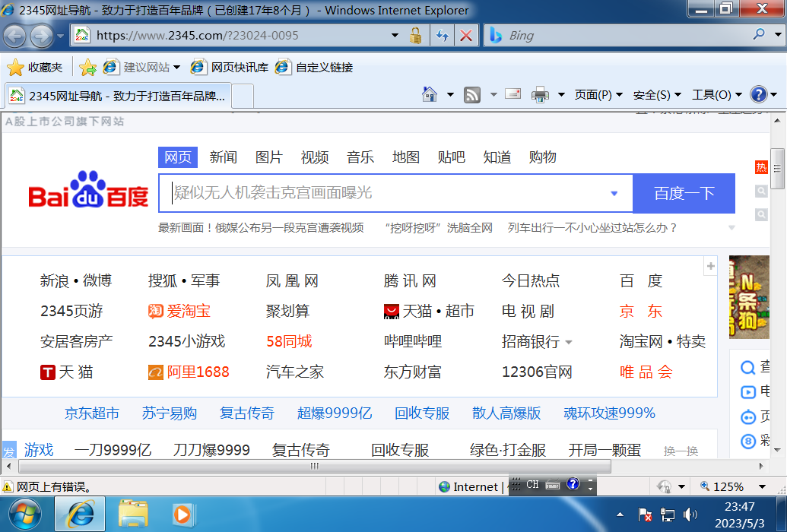Add to favorites bar star icon
The image size is (787, 532).
88,67
